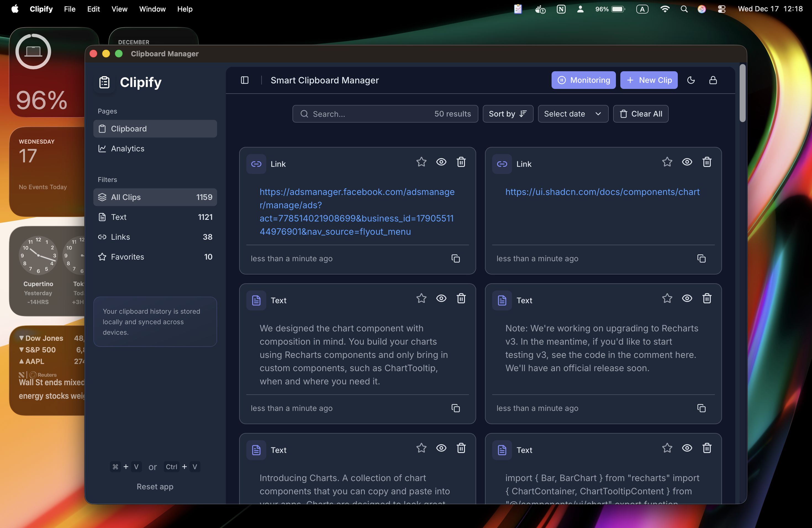
Task: Open the lock icon in the toolbar
Action: (713, 80)
